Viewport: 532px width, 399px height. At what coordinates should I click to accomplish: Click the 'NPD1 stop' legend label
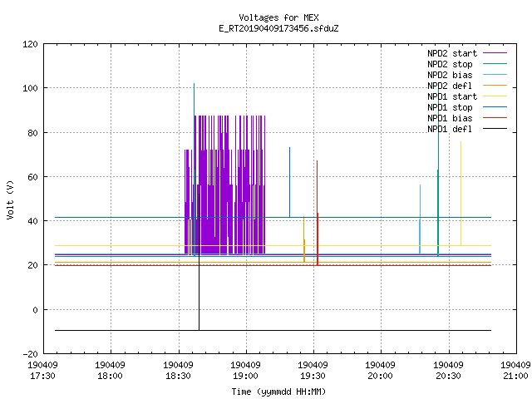[450, 107]
